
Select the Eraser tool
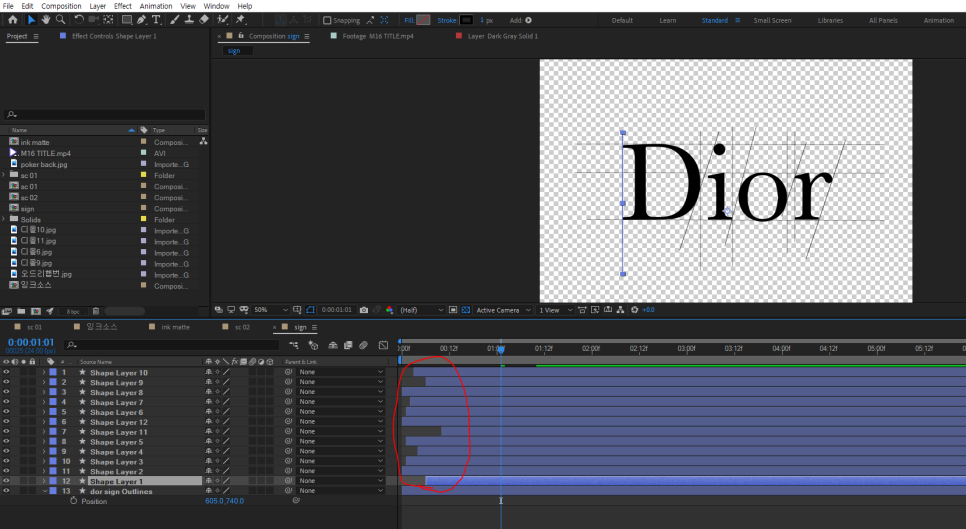click(x=204, y=20)
